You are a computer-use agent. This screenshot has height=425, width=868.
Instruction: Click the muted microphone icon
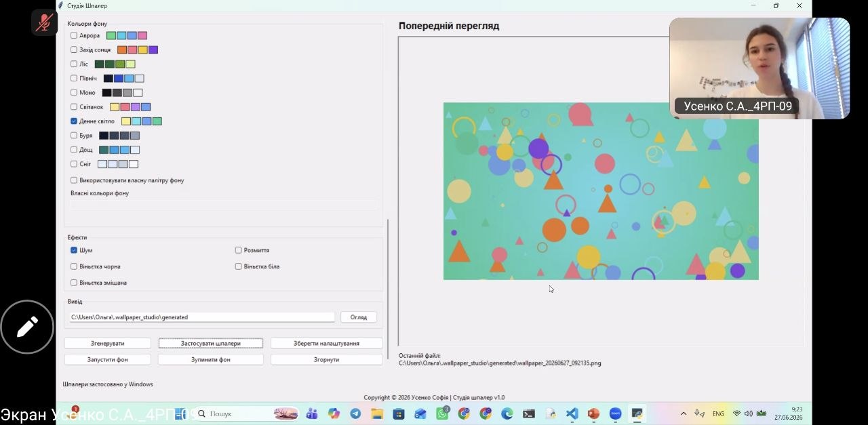pos(45,22)
